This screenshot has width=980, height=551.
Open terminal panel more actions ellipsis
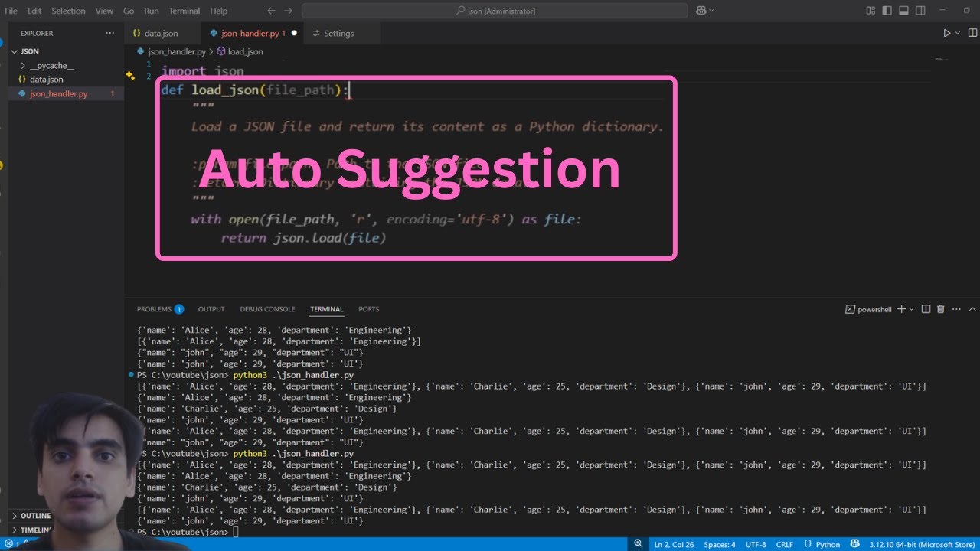(x=956, y=309)
